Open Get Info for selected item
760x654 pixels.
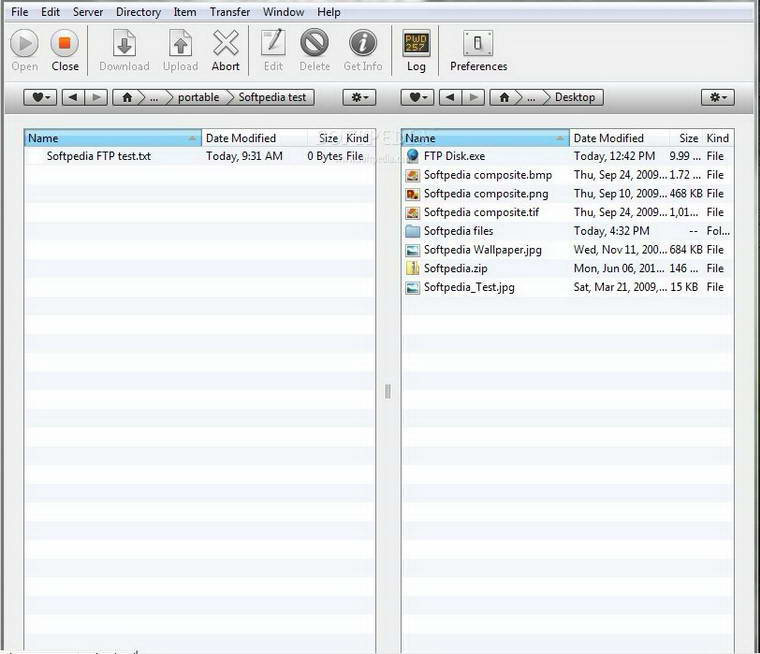[x=363, y=44]
